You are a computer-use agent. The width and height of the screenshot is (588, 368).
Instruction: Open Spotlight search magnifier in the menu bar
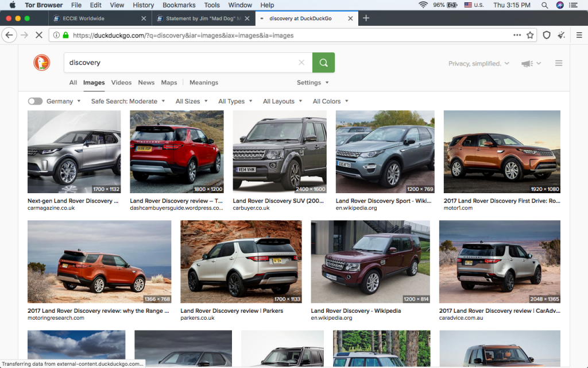545,5
